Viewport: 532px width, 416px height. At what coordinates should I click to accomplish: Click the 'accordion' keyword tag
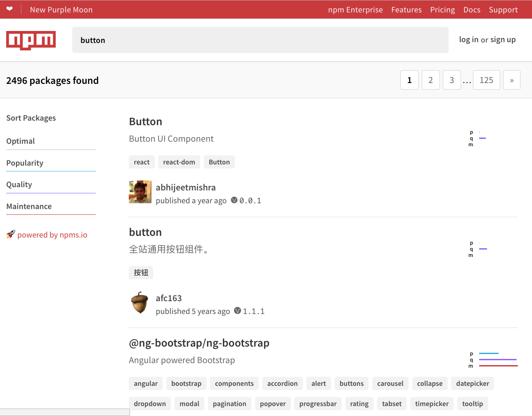click(282, 383)
